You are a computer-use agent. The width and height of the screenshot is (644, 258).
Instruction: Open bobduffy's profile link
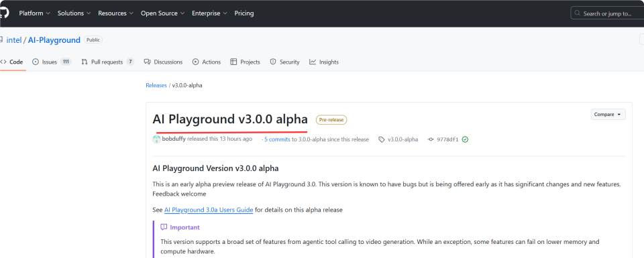(174, 139)
